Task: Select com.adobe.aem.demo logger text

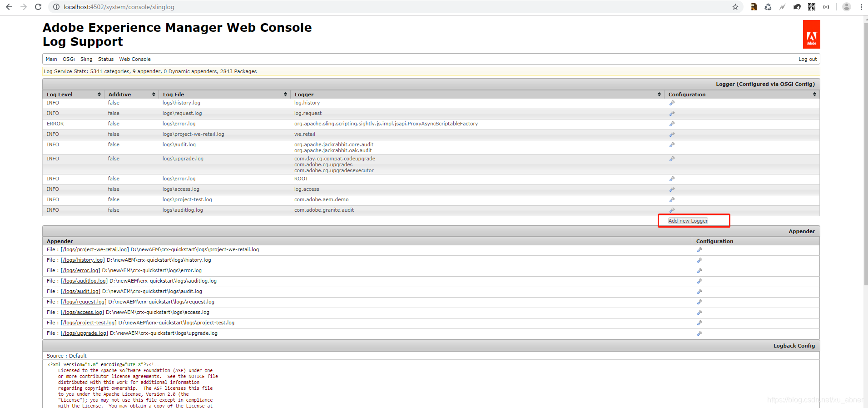Action: (x=321, y=200)
